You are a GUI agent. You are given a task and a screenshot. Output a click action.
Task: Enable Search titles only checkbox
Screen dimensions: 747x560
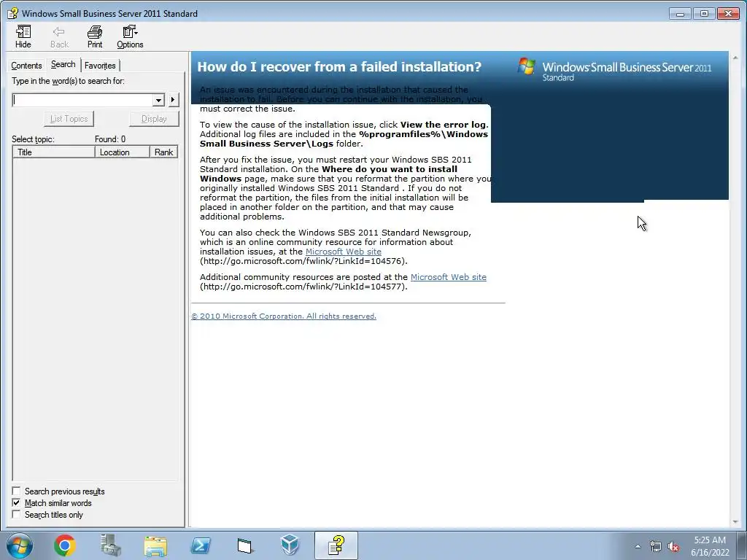pyautogui.click(x=16, y=514)
